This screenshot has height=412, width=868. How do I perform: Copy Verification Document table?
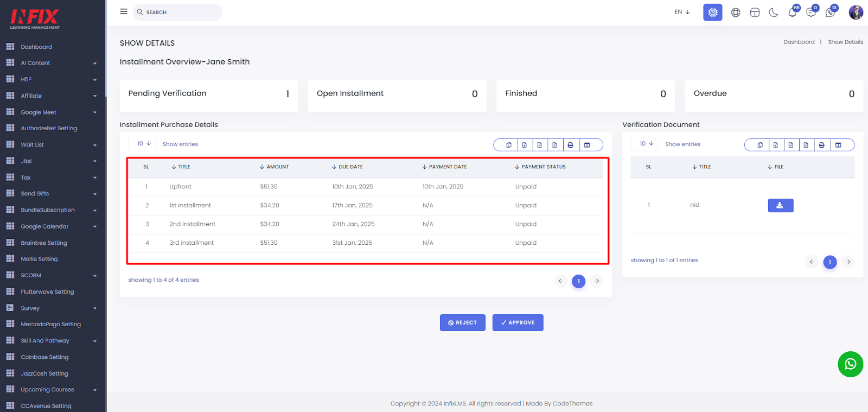coord(760,145)
